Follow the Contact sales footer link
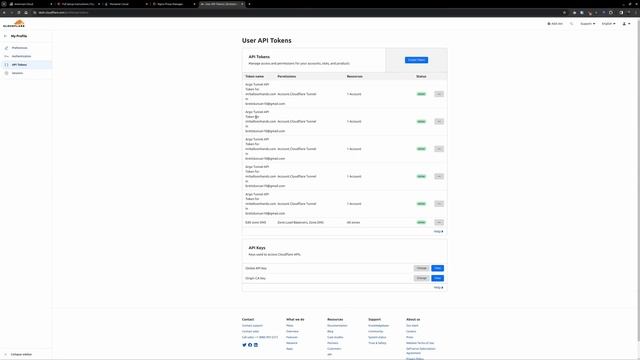Screen dimensions: 640x360 250,331
